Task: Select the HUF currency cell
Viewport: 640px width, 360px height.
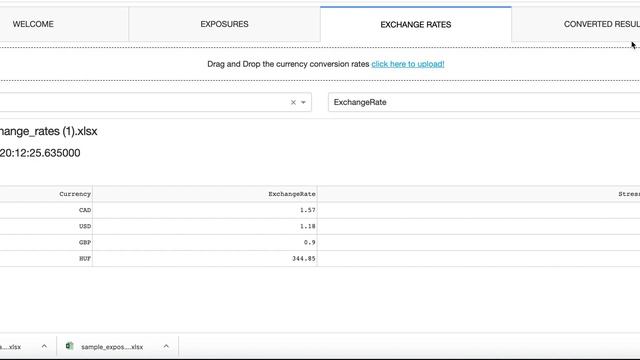Action: click(46, 258)
